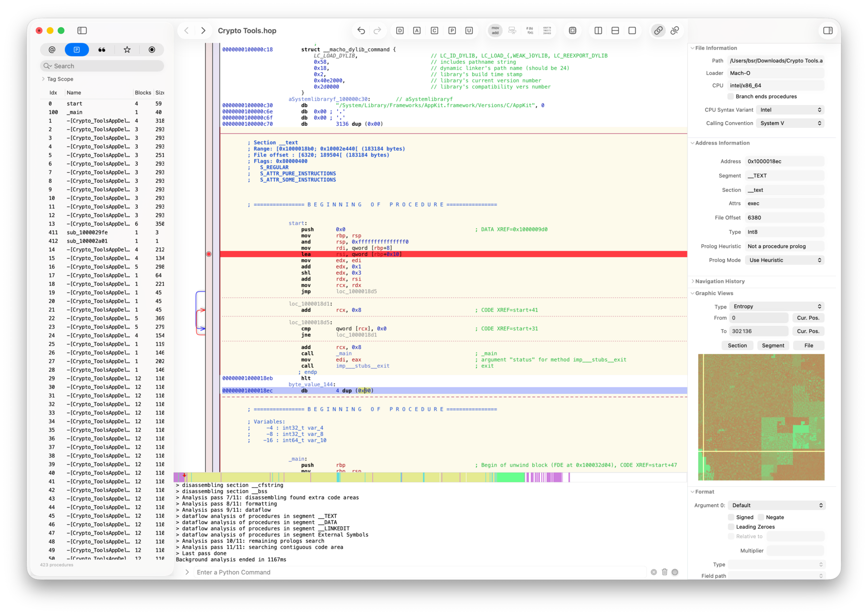
Task: Check the Signed option in Format
Action: (x=731, y=517)
